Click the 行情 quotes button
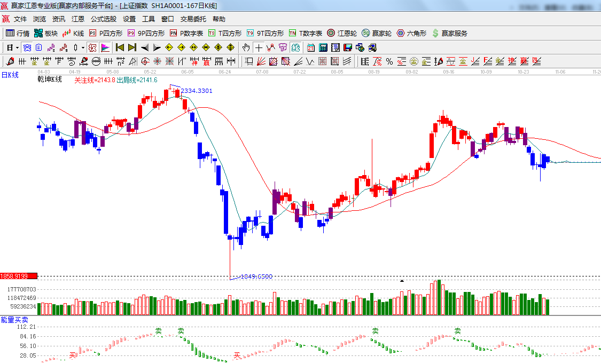The image size is (601, 364). (x=18, y=33)
